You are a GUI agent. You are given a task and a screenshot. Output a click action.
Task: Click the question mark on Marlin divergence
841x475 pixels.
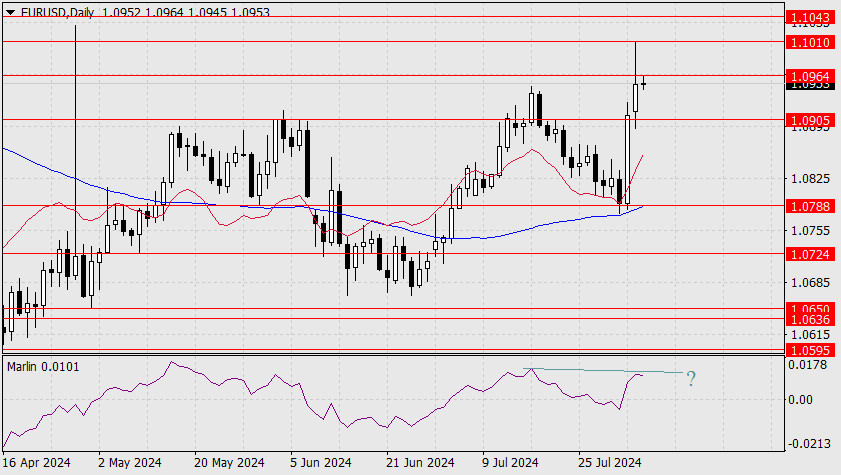691,378
